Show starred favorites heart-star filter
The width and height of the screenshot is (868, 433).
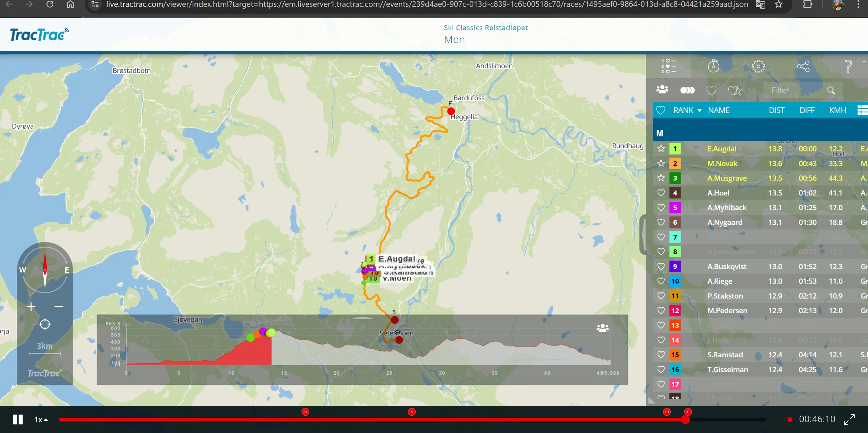(x=735, y=90)
